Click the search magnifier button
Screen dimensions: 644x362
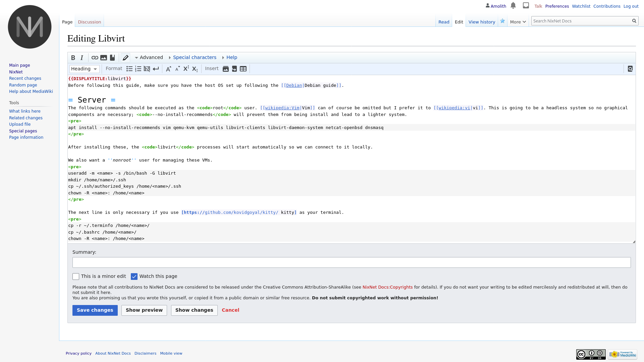(x=634, y=21)
